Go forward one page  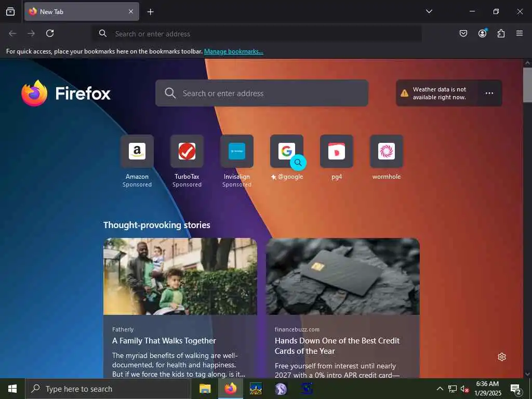[31, 33]
